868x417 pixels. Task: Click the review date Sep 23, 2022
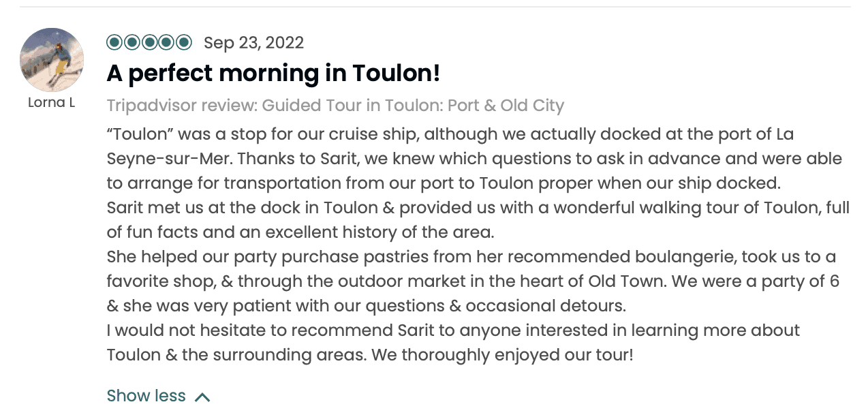tap(253, 43)
